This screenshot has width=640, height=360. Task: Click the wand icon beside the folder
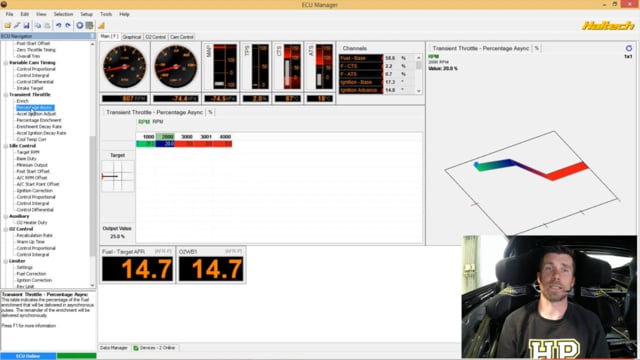click(x=17, y=25)
